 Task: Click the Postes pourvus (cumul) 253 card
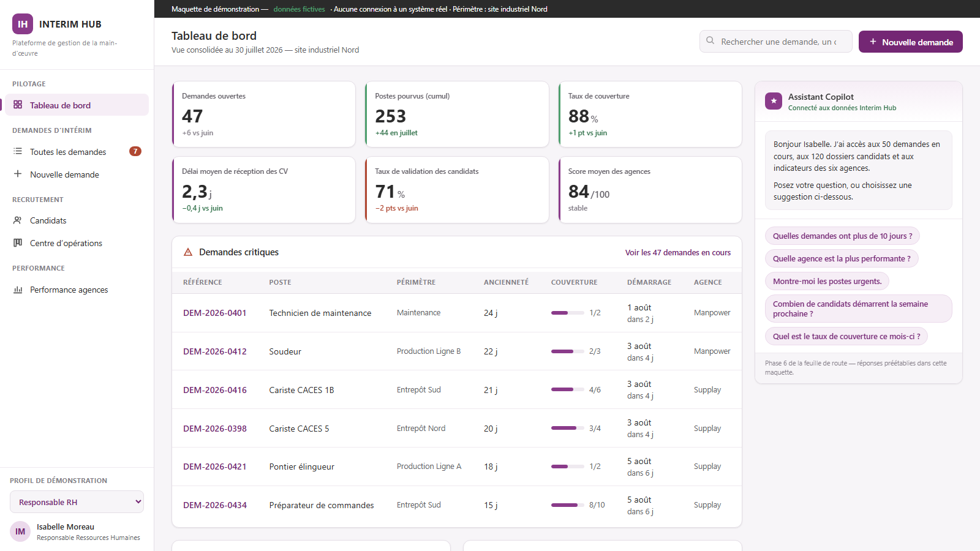(x=457, y=114)
